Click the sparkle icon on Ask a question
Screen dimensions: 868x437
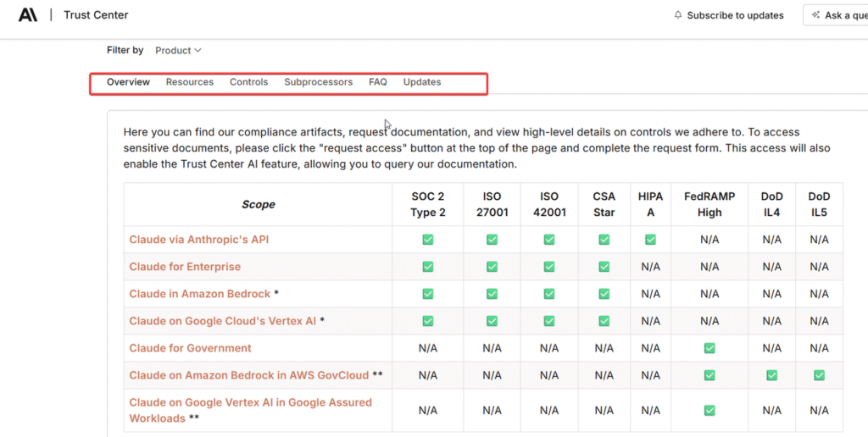[x=816, y=15]
